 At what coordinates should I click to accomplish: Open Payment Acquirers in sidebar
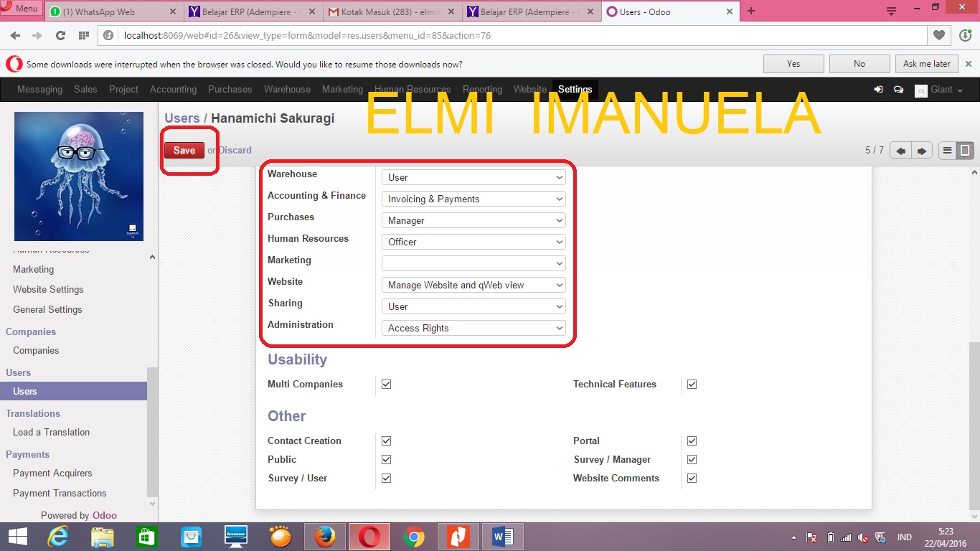pos(52,474)
